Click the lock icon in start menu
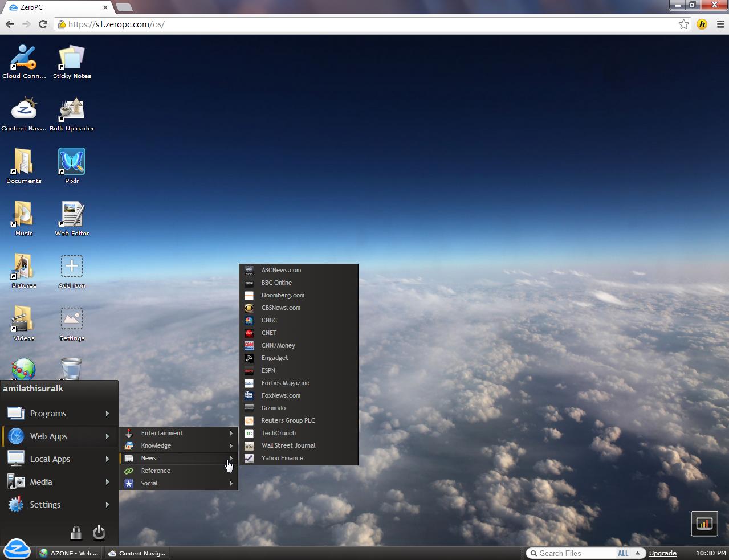The image size is (729, 560). tap(76, 533)
